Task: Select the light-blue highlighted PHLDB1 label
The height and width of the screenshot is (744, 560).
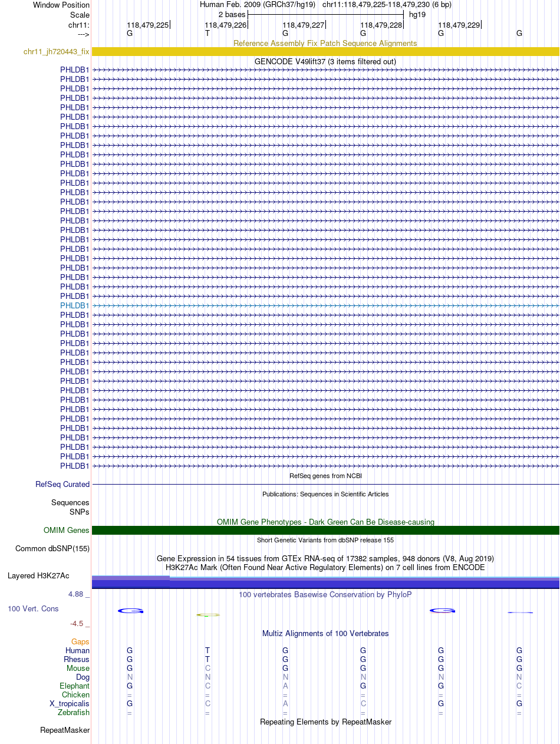Action: pyautogui.click(x=75, y=305)
